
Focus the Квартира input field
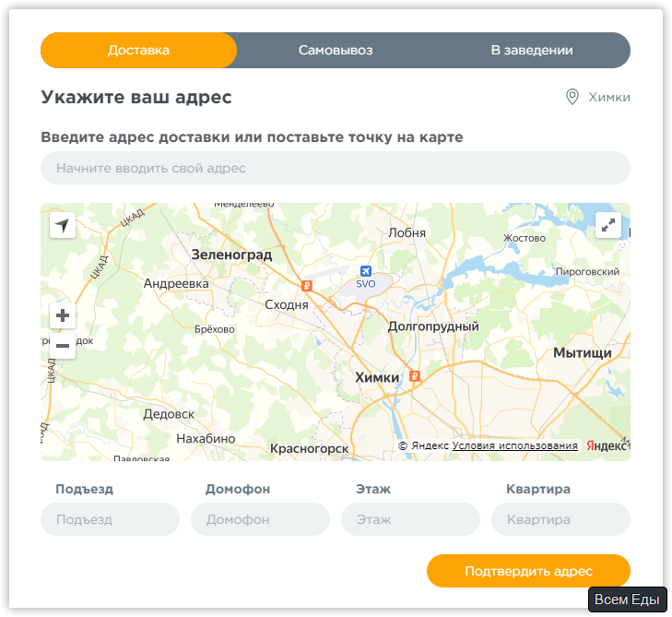click(x=560, y=519)
